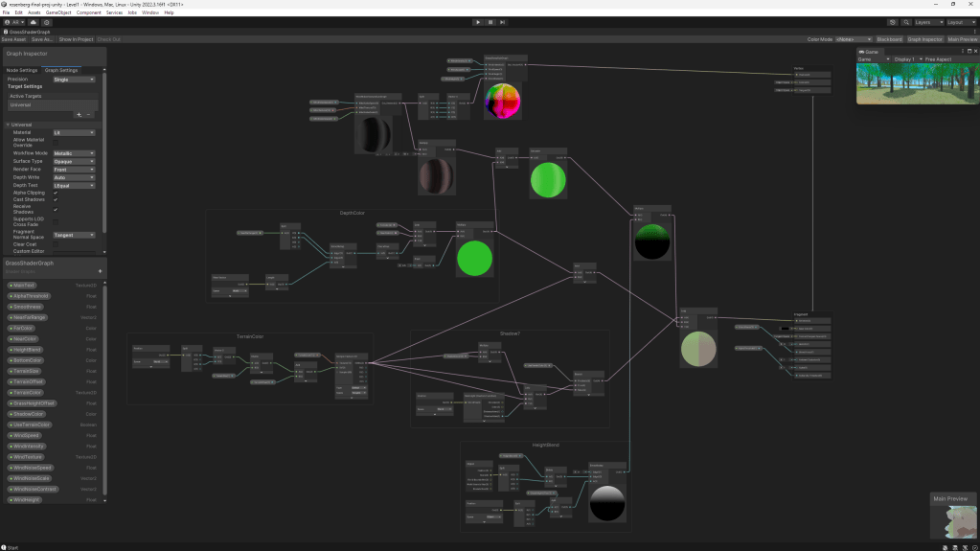This screenshot has width=980, height=551.
Task: Add an active target with plus icon
Action: coord(80,114)
